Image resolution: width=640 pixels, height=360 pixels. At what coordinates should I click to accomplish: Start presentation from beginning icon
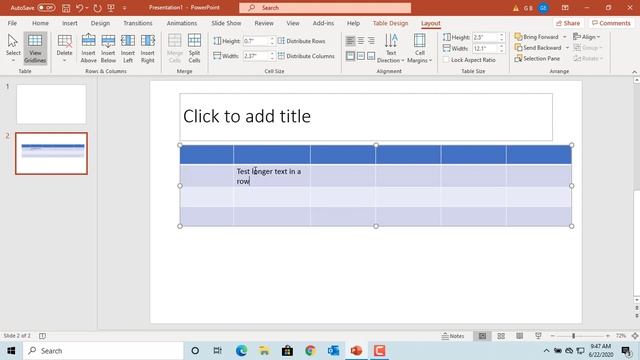point(111,8)
